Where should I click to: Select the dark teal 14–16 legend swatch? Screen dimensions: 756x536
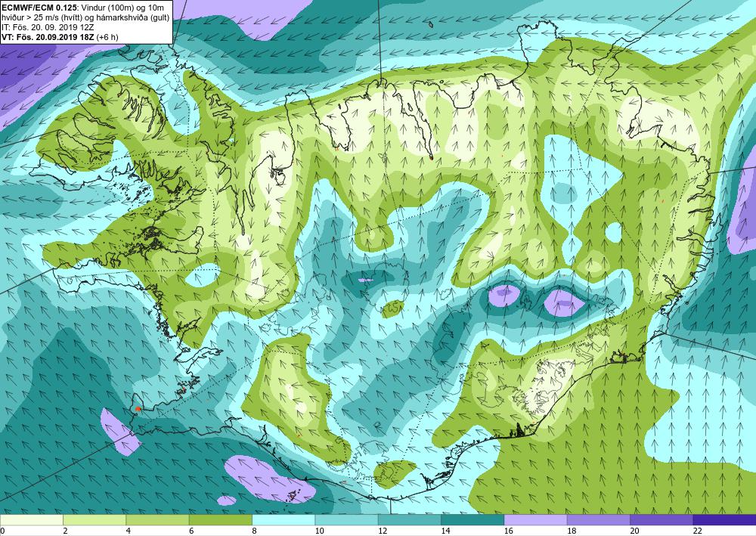[x=472, y=519]
